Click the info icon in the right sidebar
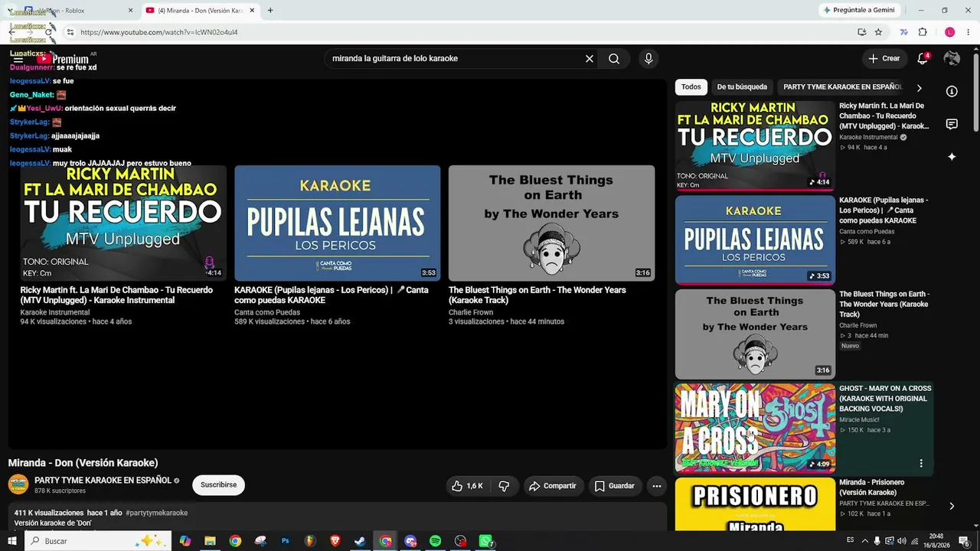980x551 pixels. point(952,91)
